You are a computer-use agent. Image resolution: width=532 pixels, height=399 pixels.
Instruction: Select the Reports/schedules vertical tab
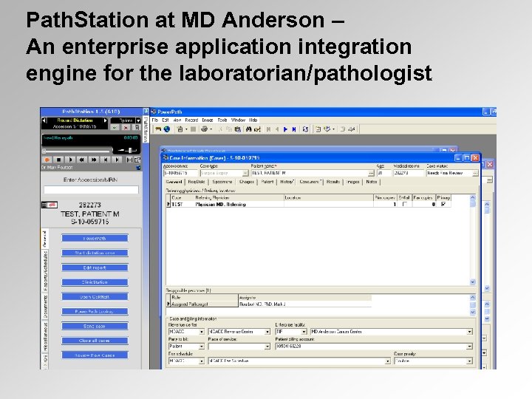point(45,271)
